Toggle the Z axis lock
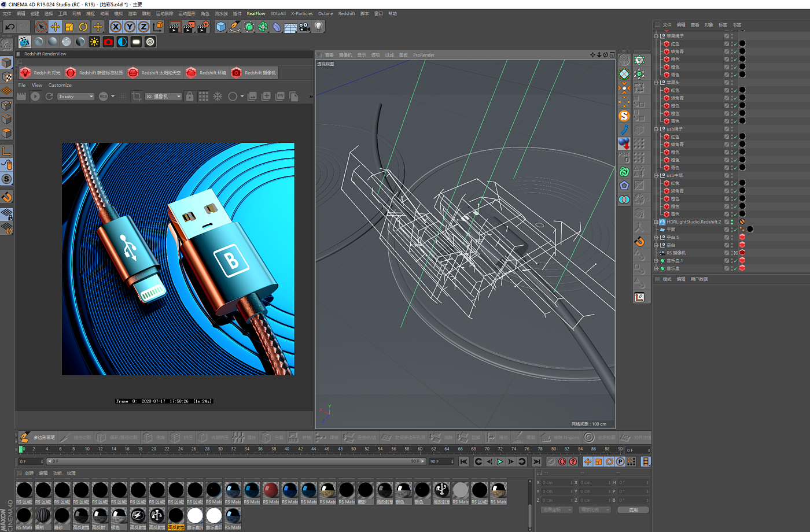Screen dimensions: 810x532 143,27
